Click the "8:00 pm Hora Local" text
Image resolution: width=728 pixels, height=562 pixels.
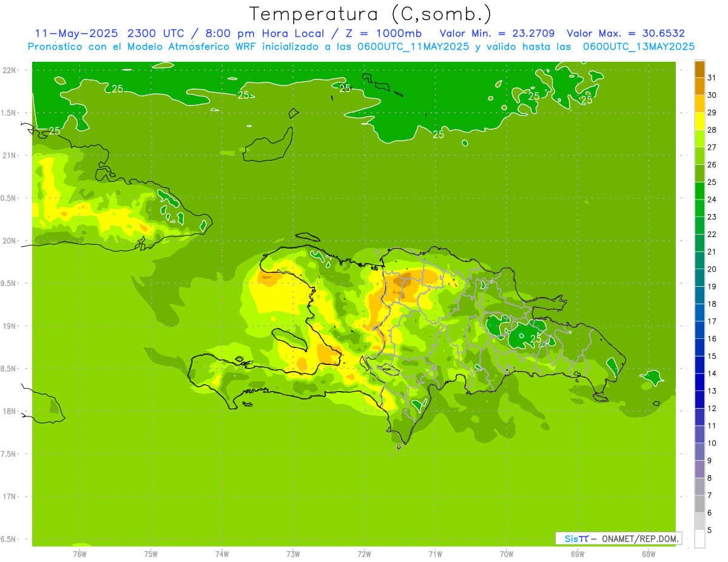click(265, 33)
